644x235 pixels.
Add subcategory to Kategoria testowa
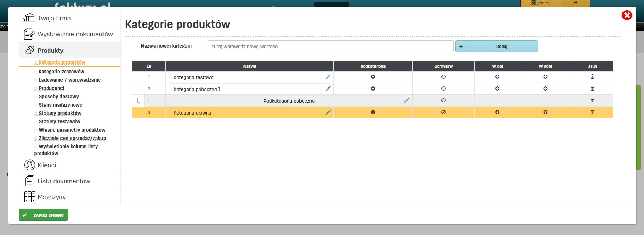coord(373,77)
